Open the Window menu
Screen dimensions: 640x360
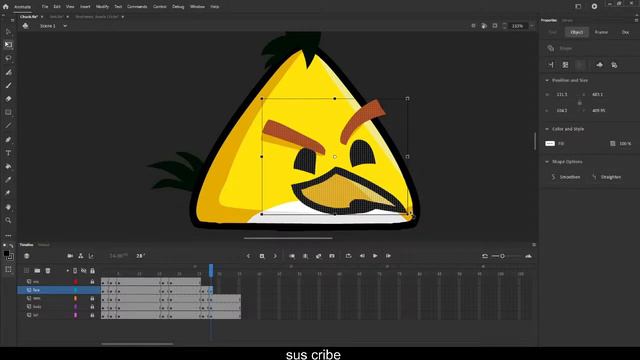coord(197,7)
